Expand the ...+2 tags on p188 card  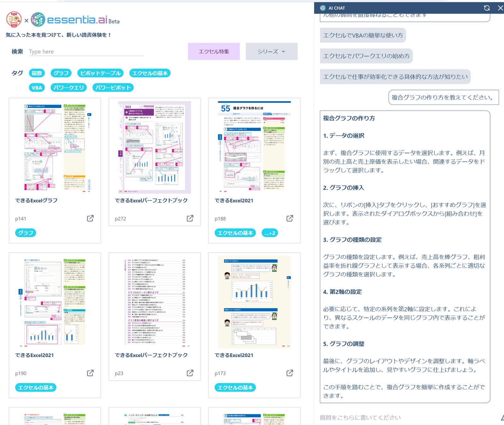[270, 233]
